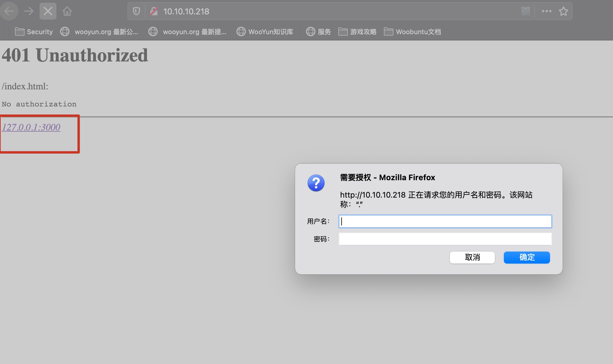Stop page loading with X button

pos(48,11)
